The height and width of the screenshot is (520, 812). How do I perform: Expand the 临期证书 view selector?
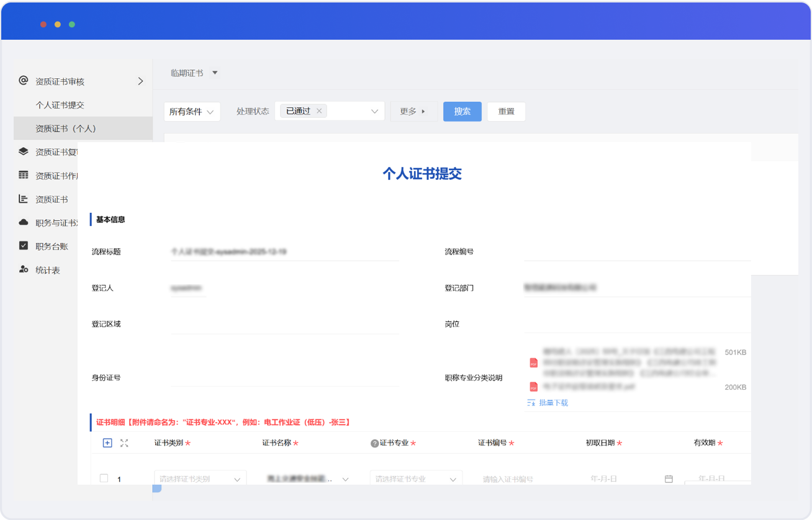pyautogui.click(x=215, y=73)
